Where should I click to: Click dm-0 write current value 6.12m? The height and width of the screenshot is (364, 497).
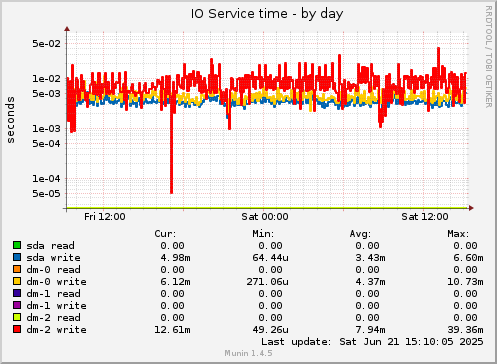tap(175, 282)
